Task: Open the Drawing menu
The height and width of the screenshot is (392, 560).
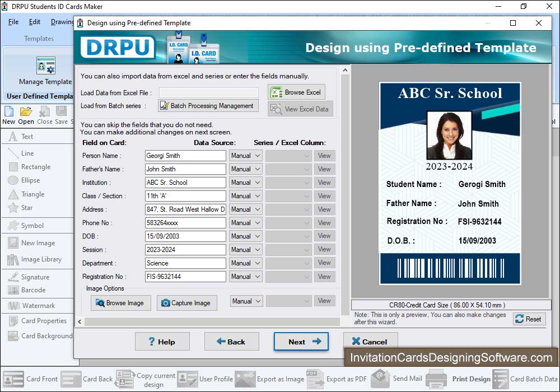Action: pyautogui.click(x=62, y=22)
